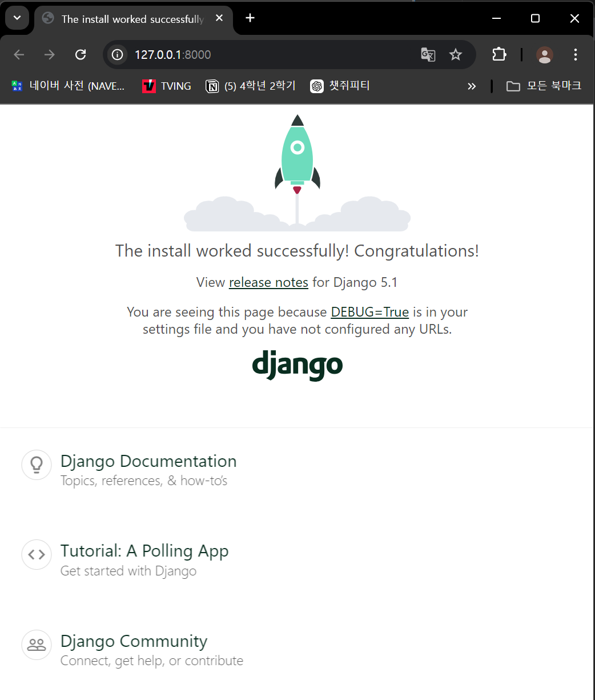Open the Extensions puzzle icon

click(499, 55)
